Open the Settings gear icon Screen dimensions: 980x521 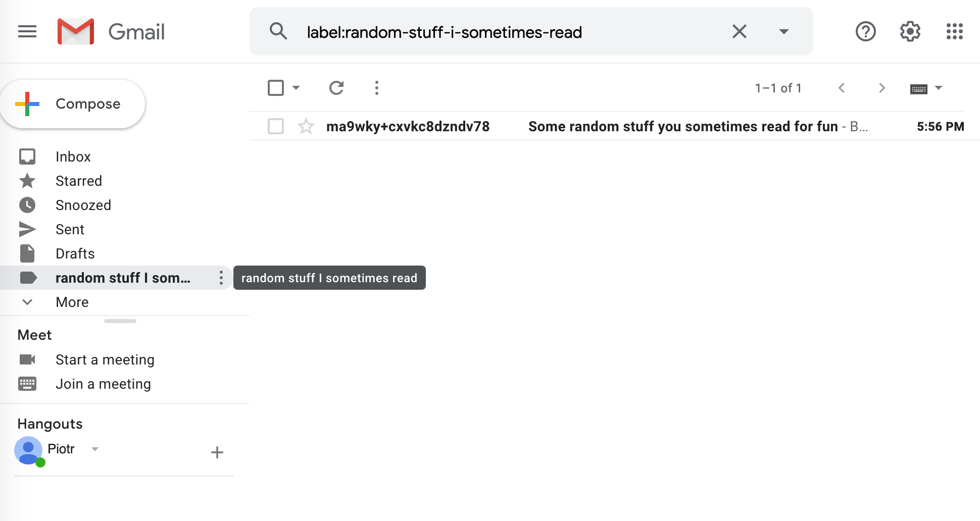[x=910, y=32]
